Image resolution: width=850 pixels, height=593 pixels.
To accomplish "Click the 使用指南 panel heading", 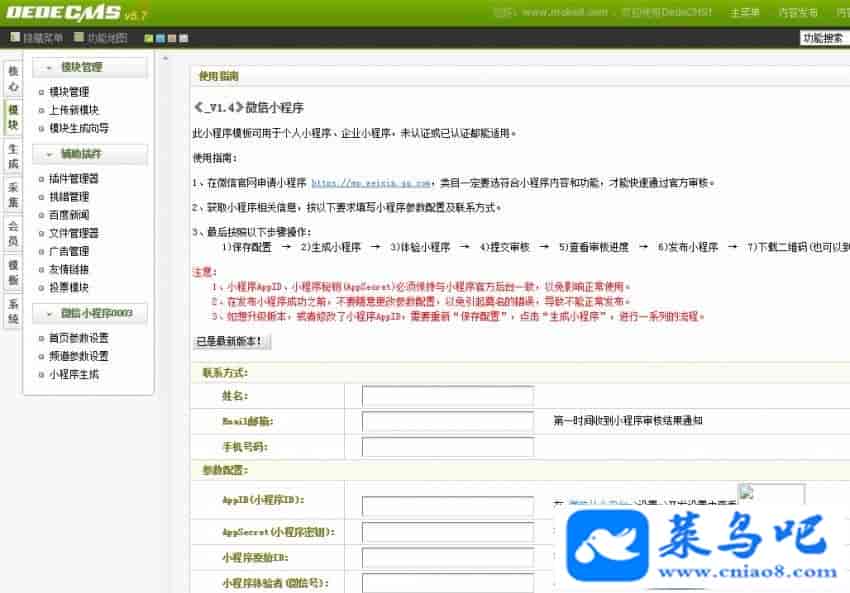I will [218, 76].
